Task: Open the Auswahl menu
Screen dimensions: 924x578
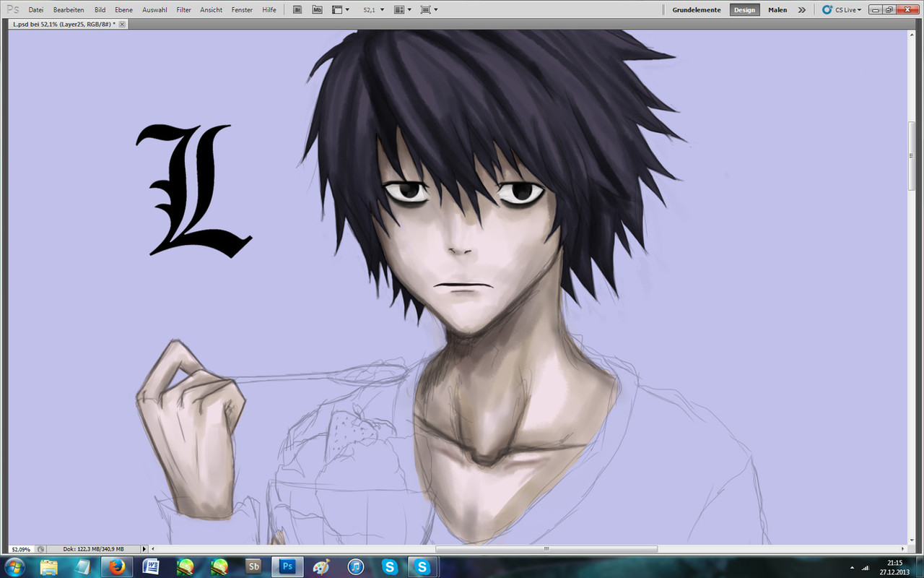Action: tap(154, 10)
